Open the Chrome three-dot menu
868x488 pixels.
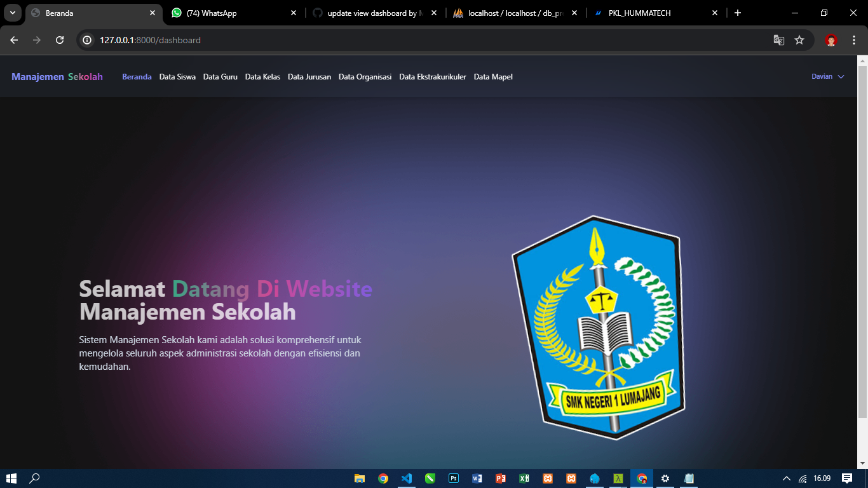(x=854, y=40)
